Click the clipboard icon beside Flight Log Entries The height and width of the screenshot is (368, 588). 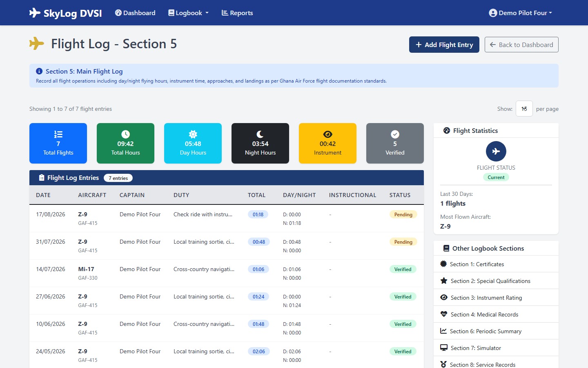click(42, 178)
